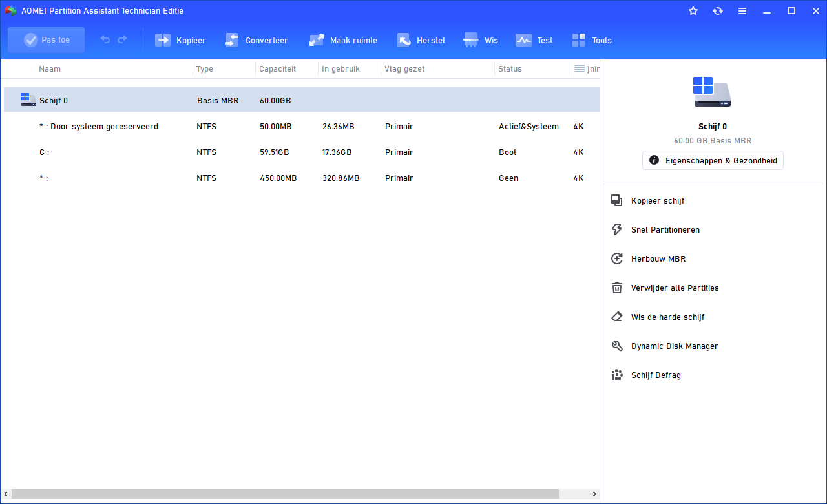Open the Wis toolbar item
Image resolution: width=827 pixels, height=504 pixels.
pyautogui.click(x=481, y=40)
